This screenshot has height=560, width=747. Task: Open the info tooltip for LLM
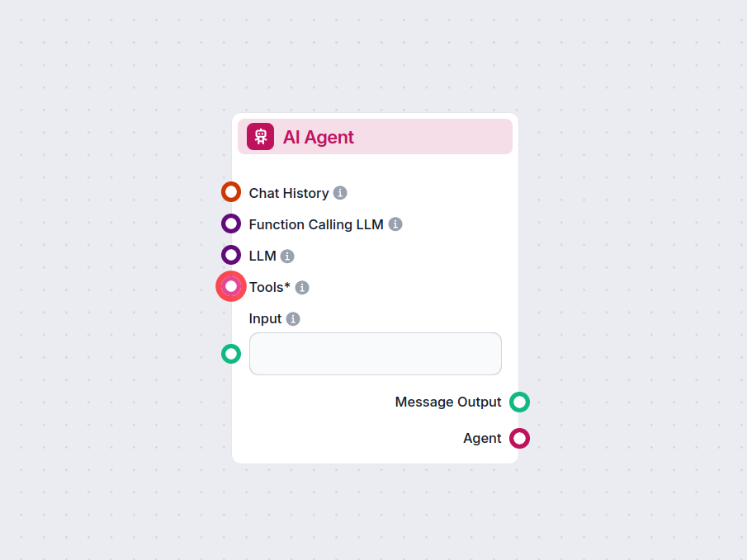coord(286,255)
